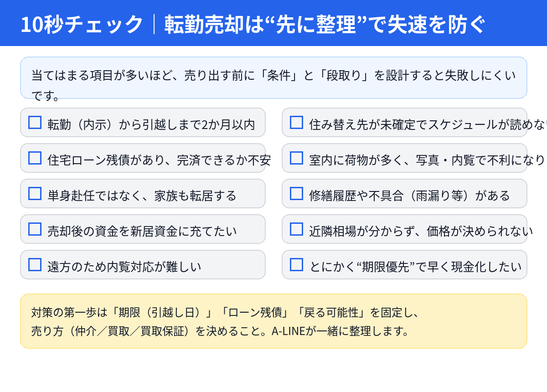Select the 室内に荷物が多く checkbox
The height and width of the screenshot is (392, 547).
coord(297,158)
